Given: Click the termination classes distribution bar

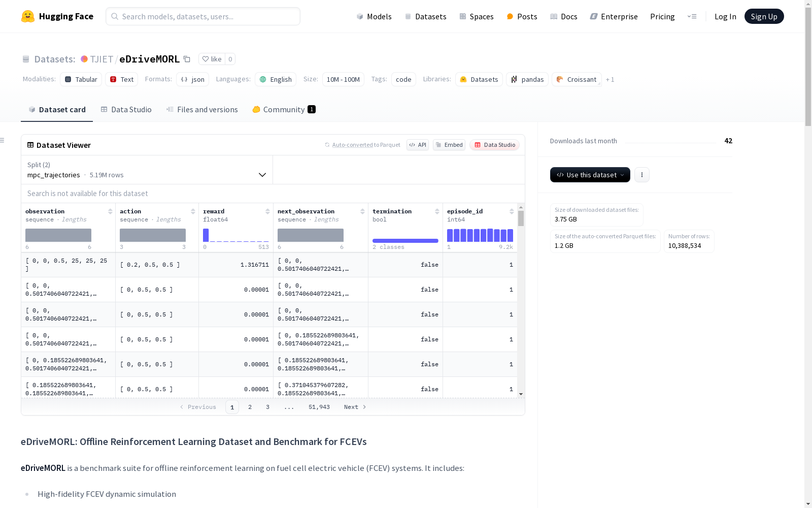Looking at the screenshot, I should 405,241.
